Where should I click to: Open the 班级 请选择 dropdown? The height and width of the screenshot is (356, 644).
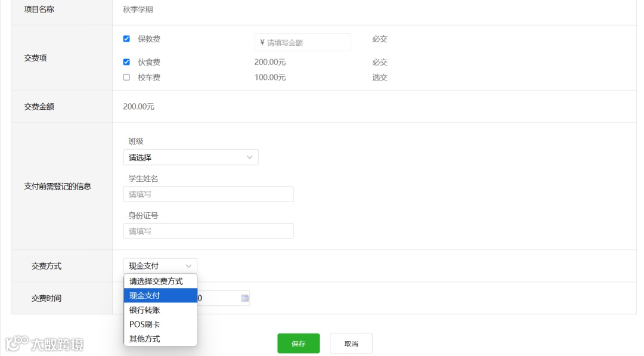tap(191, 157)
